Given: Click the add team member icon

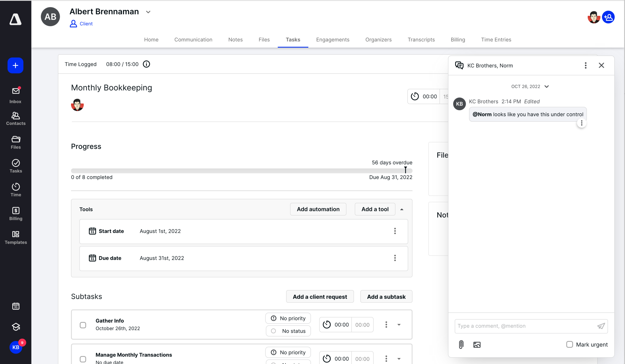Looking at the screenshot, I should (x=608, y=17).
